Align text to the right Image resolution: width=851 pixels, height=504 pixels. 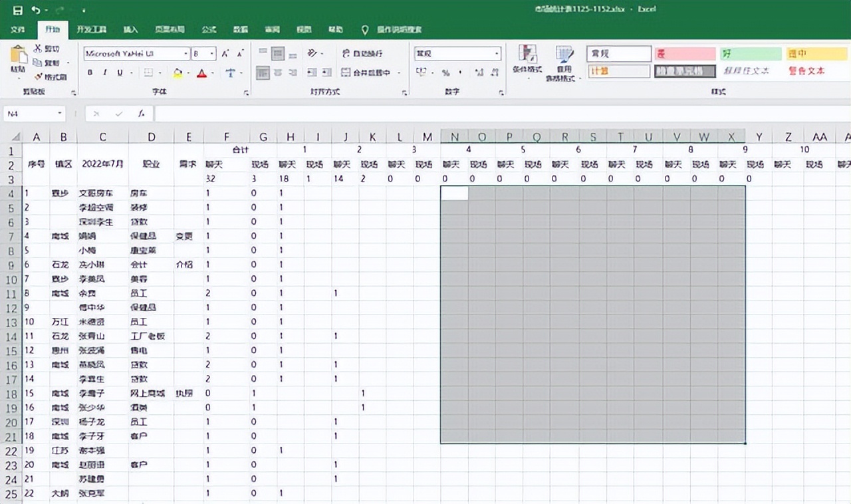(293, 72)
